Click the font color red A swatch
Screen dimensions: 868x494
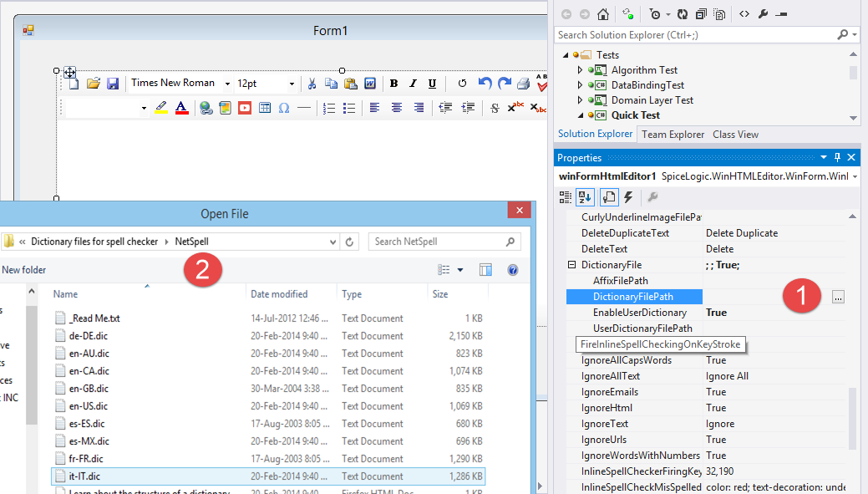point(181,108)
